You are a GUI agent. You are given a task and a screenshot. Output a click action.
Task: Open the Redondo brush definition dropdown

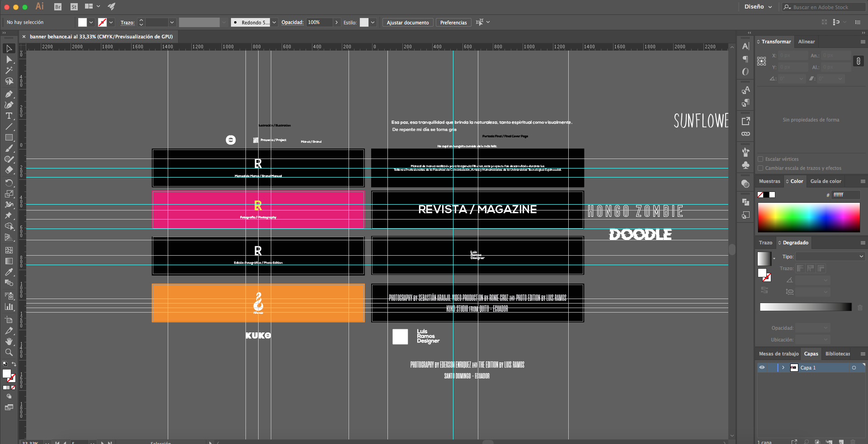click(274, 22)
